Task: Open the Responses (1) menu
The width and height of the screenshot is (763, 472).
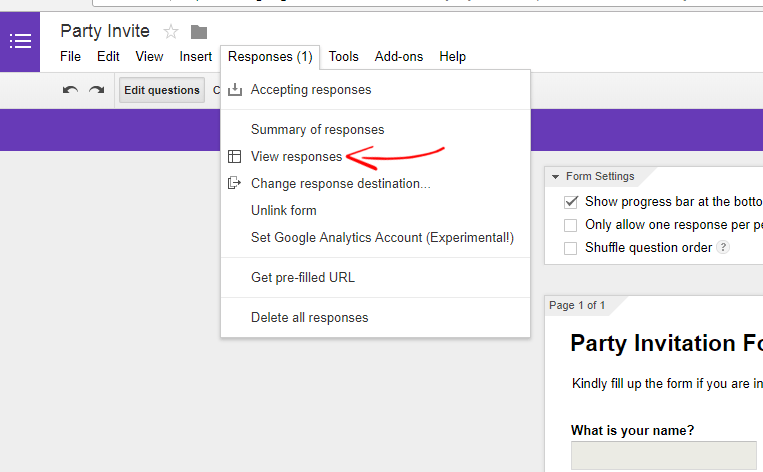Action: pyautogui.click(x=270, y=57)
